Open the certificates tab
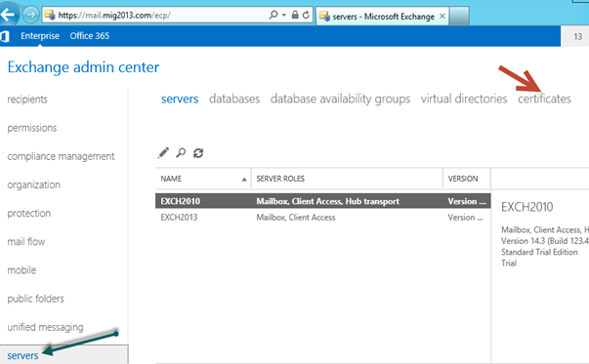This screenshot has width=589, height=364. (544, 100)
